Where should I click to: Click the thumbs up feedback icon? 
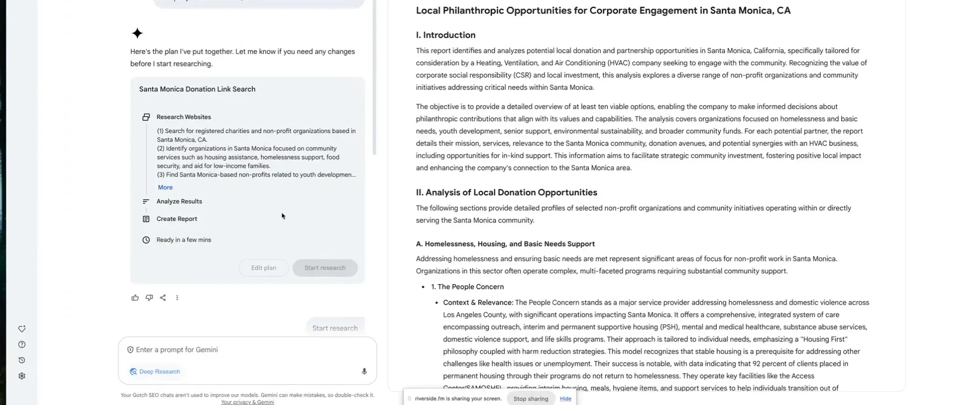pos(135,298)
